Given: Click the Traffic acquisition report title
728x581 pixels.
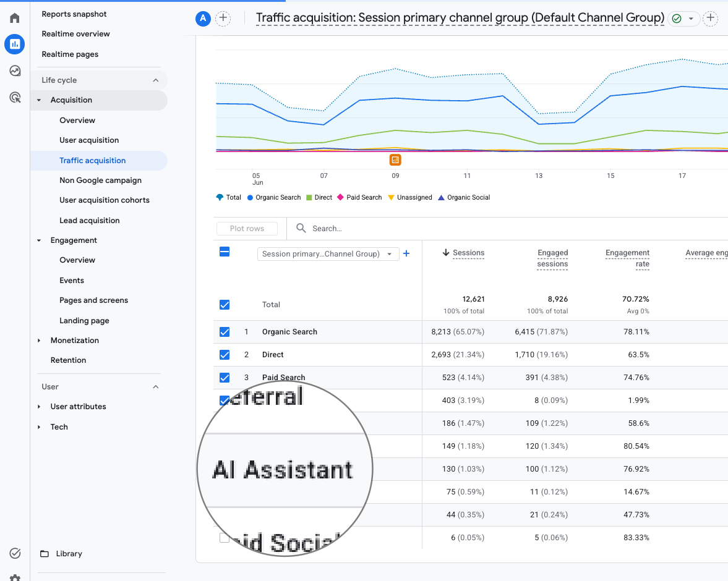Looking at the screenshot, I should [460, 18].
